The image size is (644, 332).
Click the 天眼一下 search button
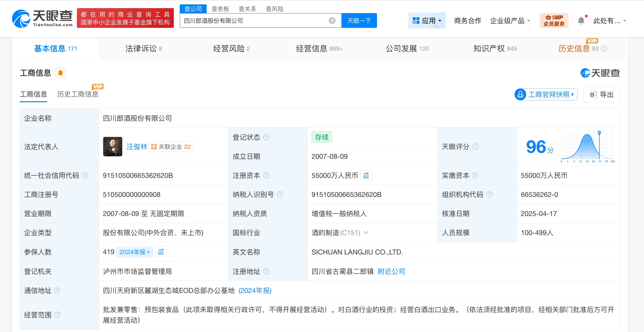pyautogui.click(x=359, y=21)
